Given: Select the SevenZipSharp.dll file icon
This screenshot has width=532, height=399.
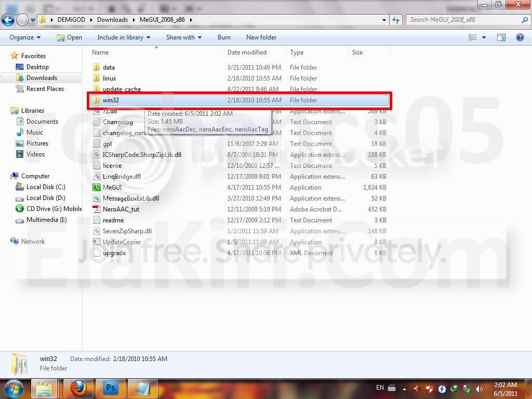Looking at the screenshot, I should 96,231.
